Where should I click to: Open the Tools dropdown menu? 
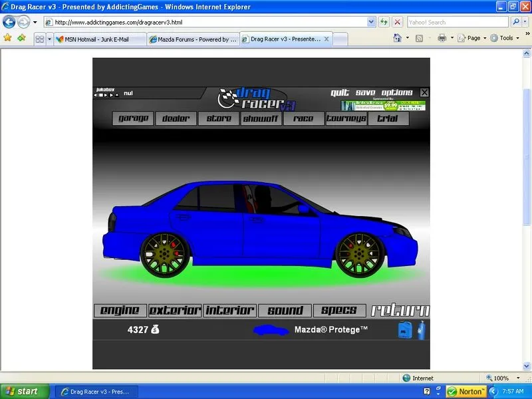[x=505, y=39]
